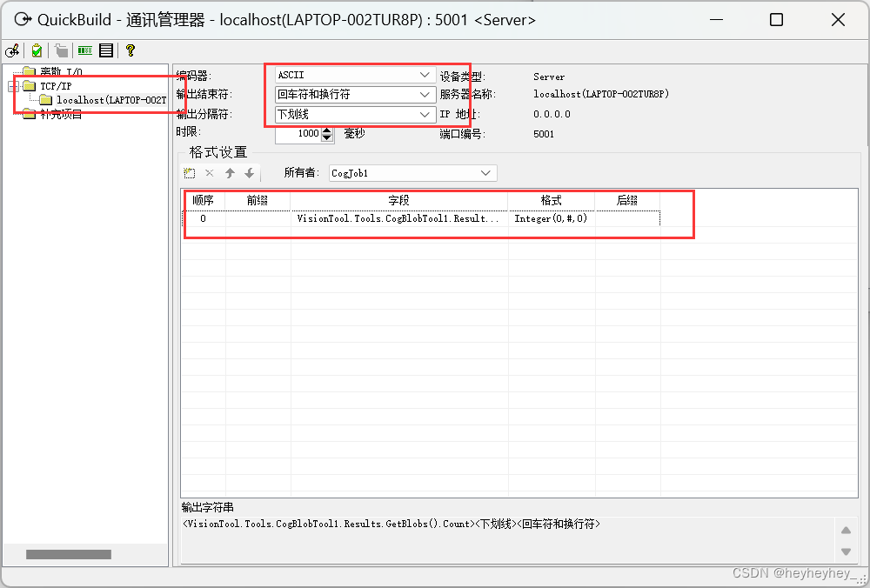Click the new device (pencil) toolbar icon
870x588 pixels.
point(12,50)
